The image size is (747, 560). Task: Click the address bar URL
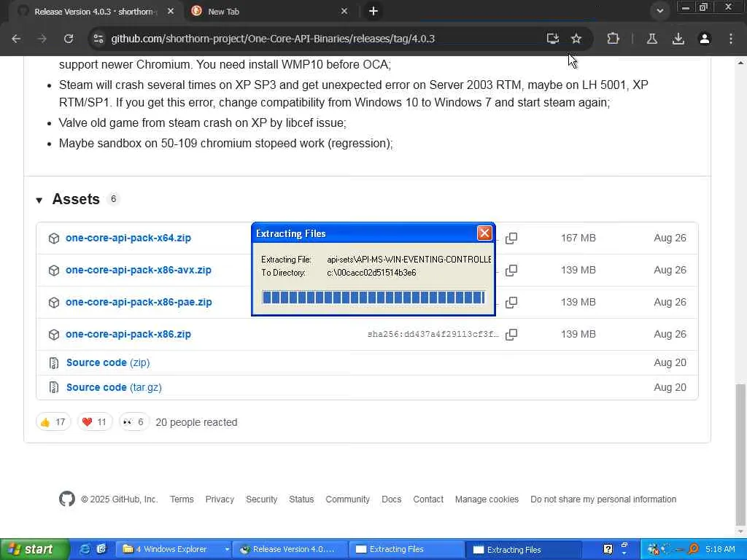click(273, 39)
